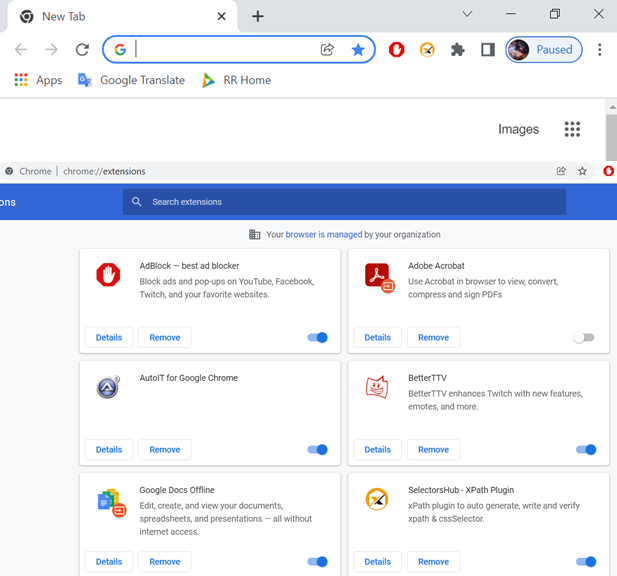Open Details for SelectorsHub XPath Plugin

point(377,561)
